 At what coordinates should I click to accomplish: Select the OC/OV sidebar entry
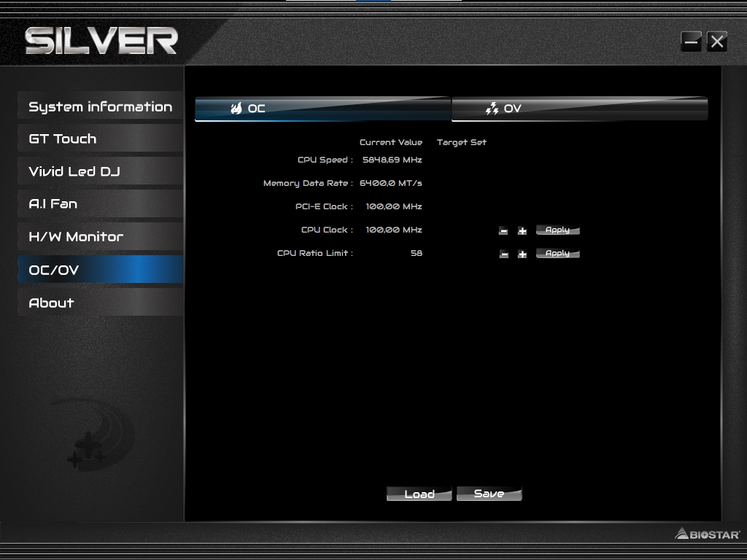point(101,270)
